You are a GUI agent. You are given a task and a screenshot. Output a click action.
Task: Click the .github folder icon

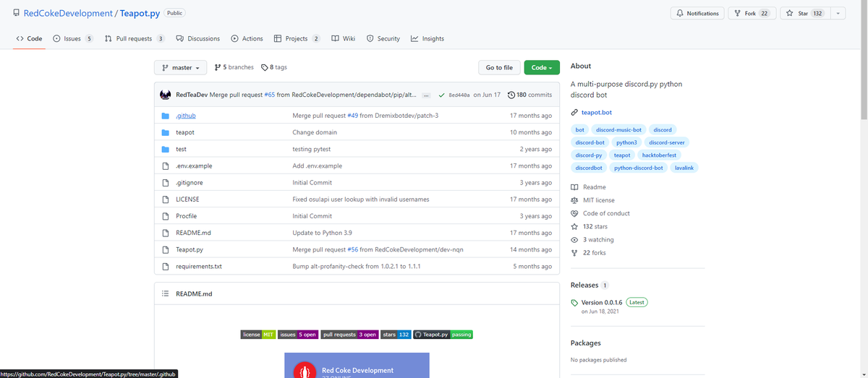tap(165, 116)
